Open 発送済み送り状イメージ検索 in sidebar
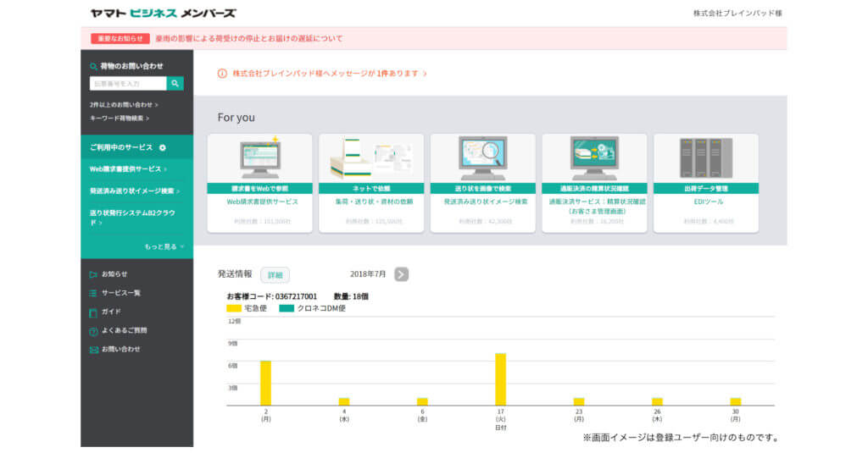 135,191
